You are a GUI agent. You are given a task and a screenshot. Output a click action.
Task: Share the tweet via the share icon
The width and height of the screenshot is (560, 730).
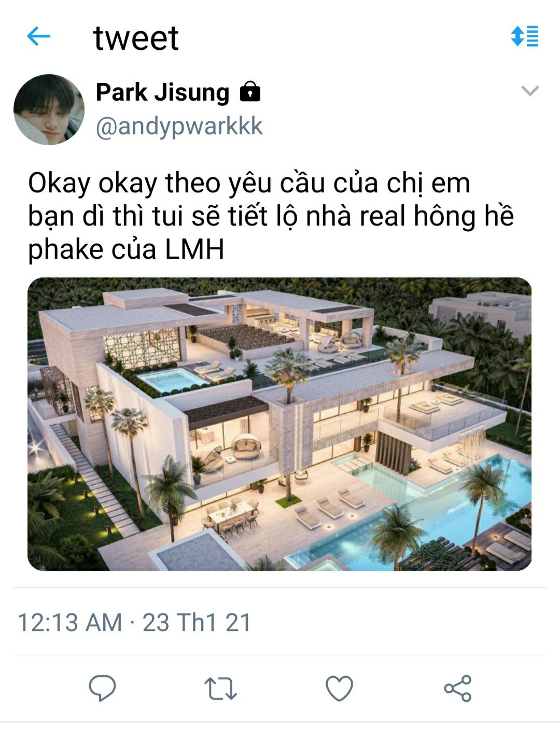click(458, 689)
